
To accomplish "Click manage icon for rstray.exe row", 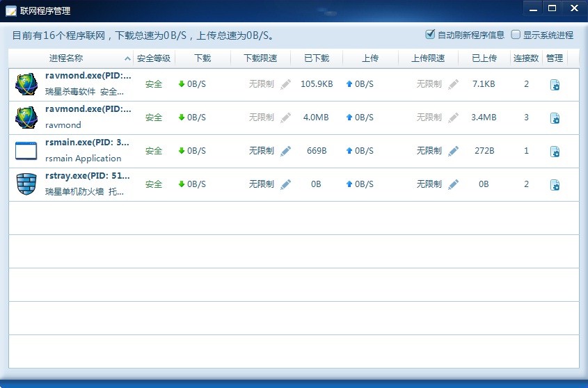I will click(555, 185).
